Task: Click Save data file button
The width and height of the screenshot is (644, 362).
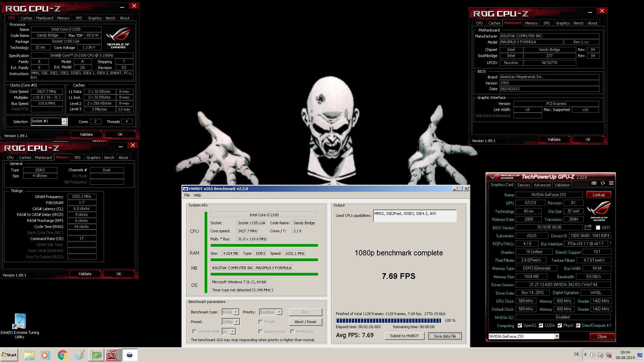Action: pyautogui.click(x=445, y=336)
